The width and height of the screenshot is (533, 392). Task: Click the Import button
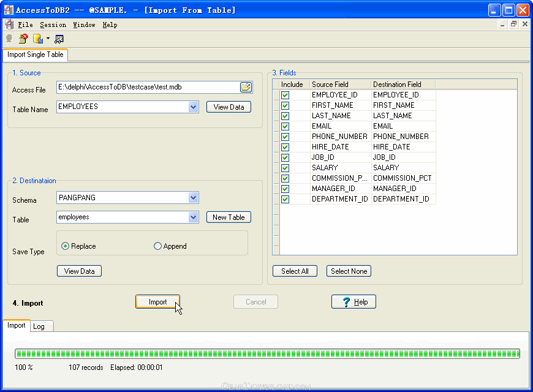[x=157, y=301]
